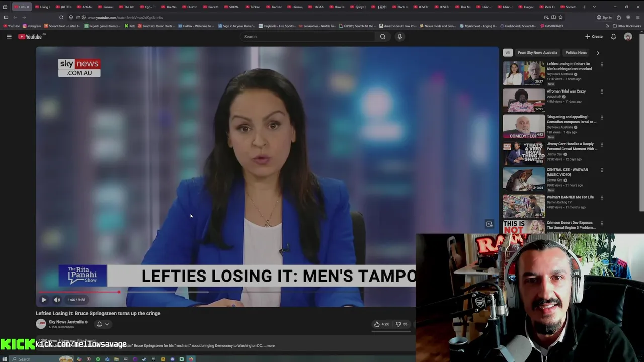Screen dimensions: 644x362
Task: Click the browser Sign in button
Action: tap(604, 17)
